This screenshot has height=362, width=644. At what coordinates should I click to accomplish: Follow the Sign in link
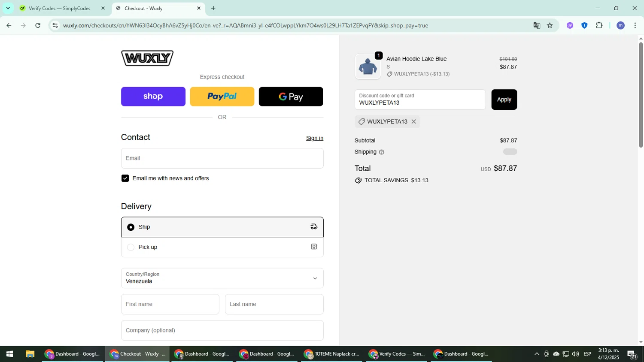tap(315, 138)
